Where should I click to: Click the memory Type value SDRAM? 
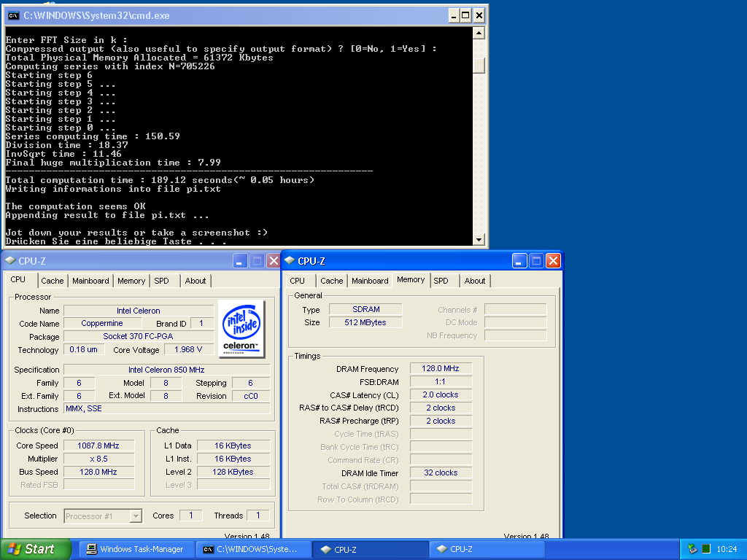[366, 309]
